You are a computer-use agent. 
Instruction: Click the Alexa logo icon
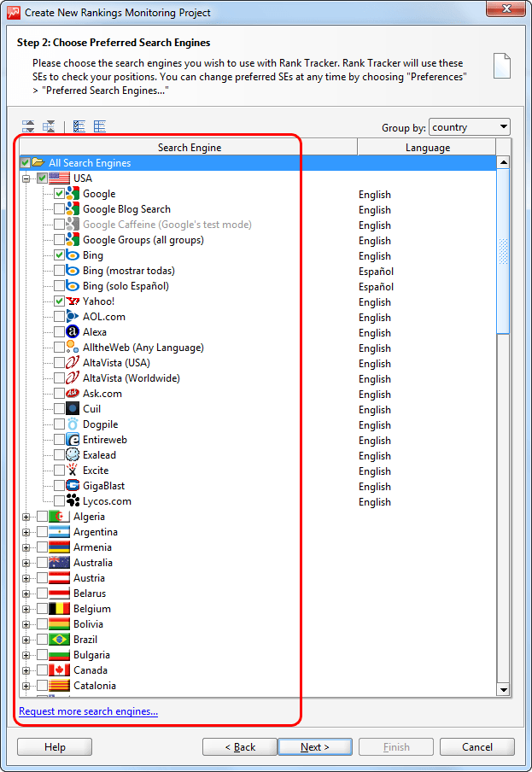(x=73, y=332)
